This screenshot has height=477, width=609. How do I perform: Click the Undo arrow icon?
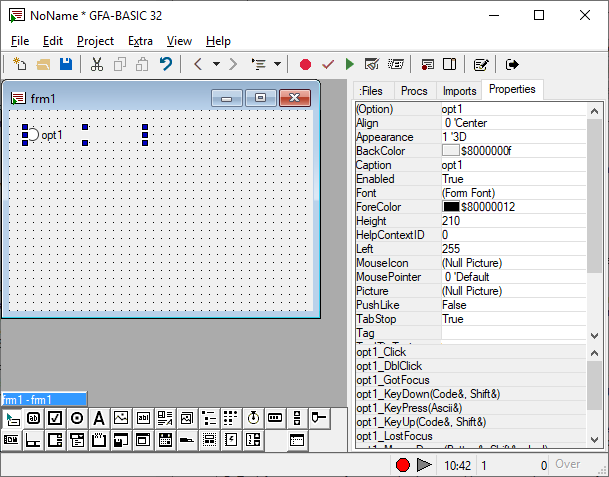(x=165, y=64)
